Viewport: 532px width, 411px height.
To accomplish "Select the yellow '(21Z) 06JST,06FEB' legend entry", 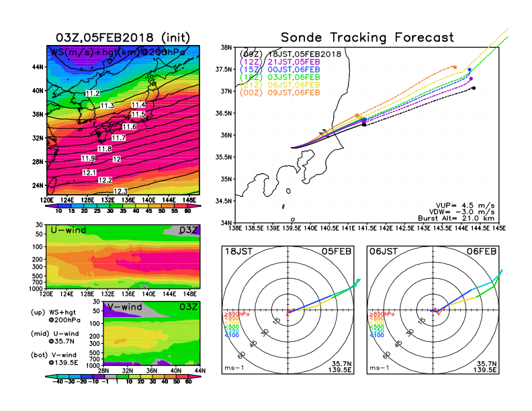I will point(279,85).
